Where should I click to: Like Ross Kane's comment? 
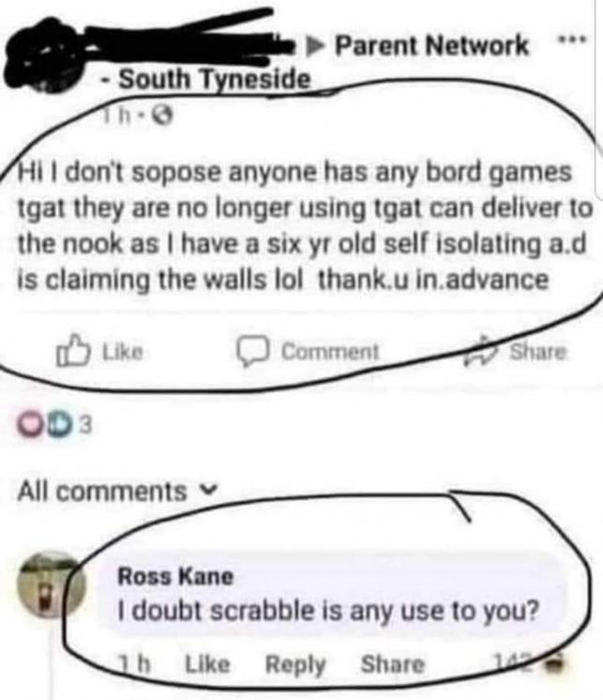coord(207,664)
